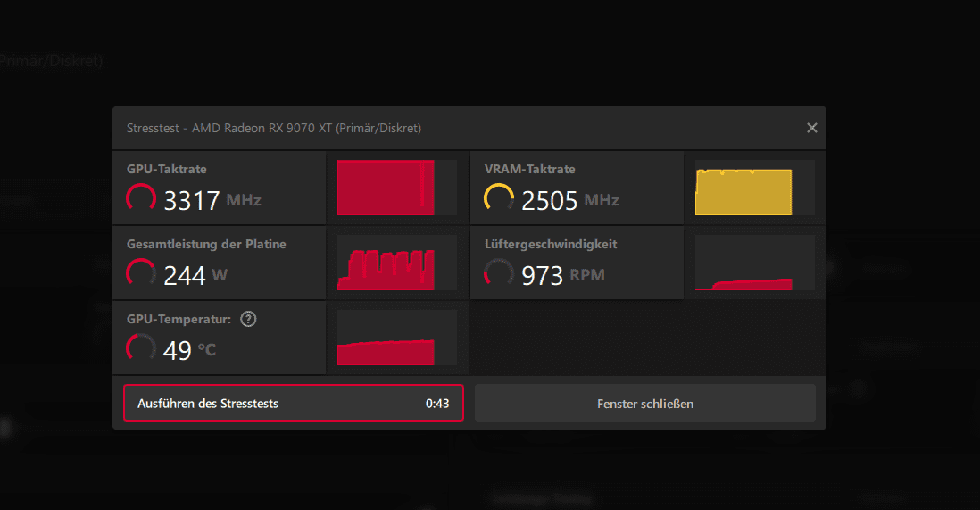Click the 'Stresstest - AMD Radeon RX 9070 XT' title
The image size is (980, 510).
[274, 128]
